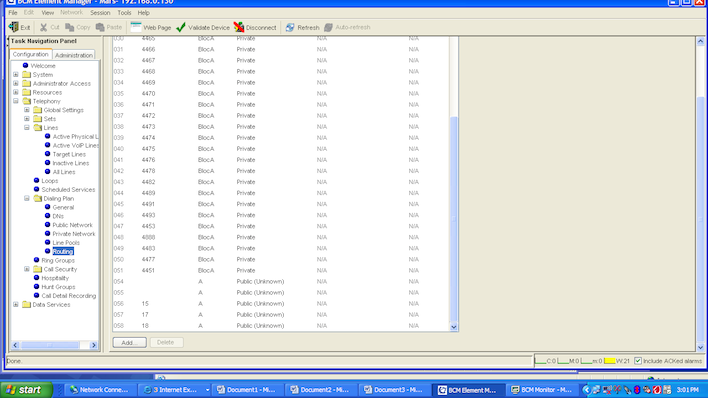Click the Validate Device checkmark icon
This screenshot has width=708, height=398.
coord(181,27)
